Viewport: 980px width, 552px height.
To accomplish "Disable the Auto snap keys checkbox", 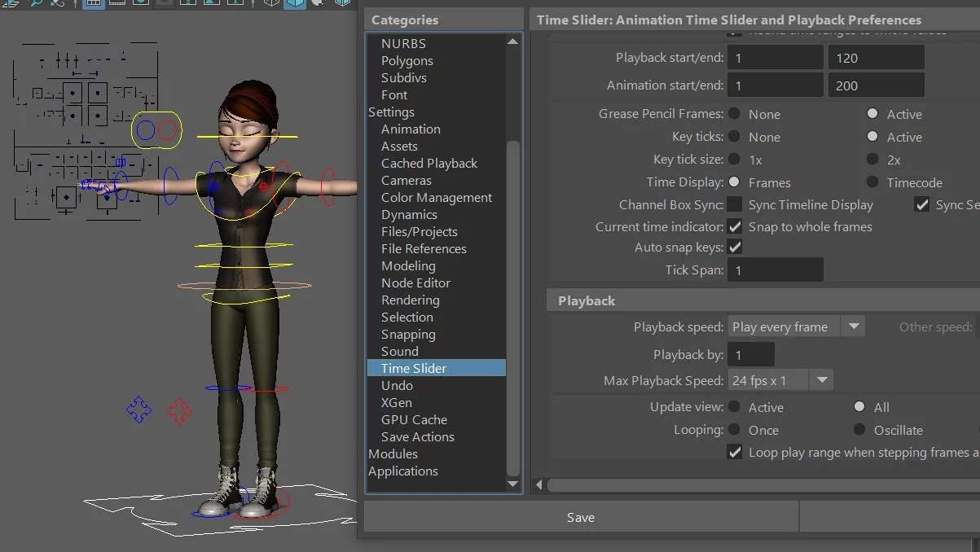I will [735, 247].
